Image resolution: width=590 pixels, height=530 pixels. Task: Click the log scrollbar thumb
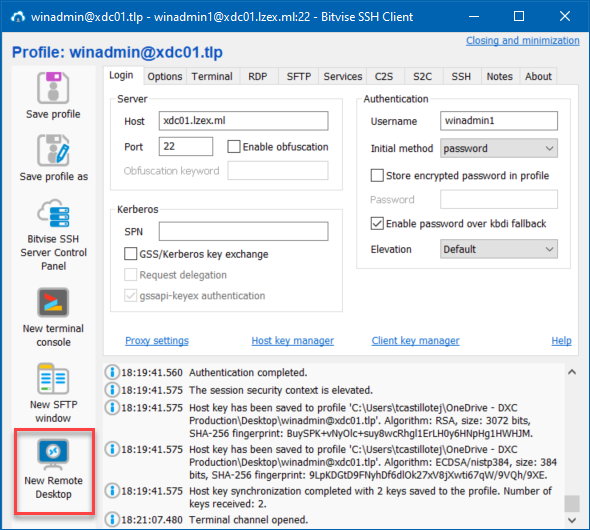pos(572,504)
